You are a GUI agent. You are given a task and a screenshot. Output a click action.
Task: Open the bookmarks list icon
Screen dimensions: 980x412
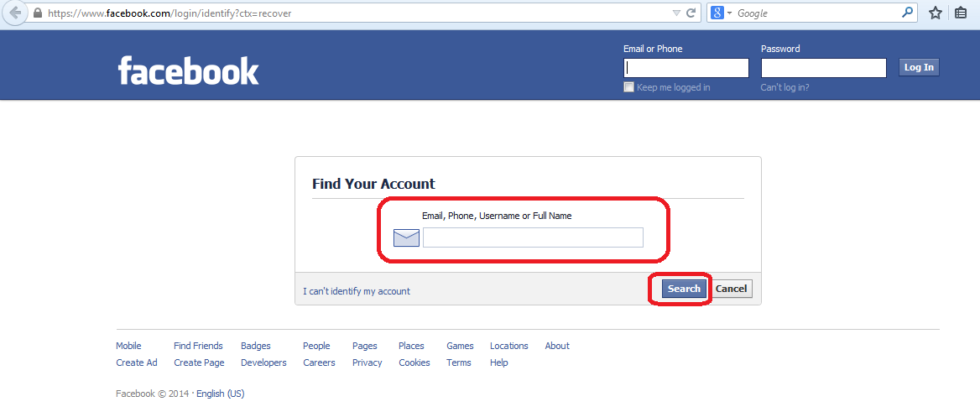click(x=961, y=13)
